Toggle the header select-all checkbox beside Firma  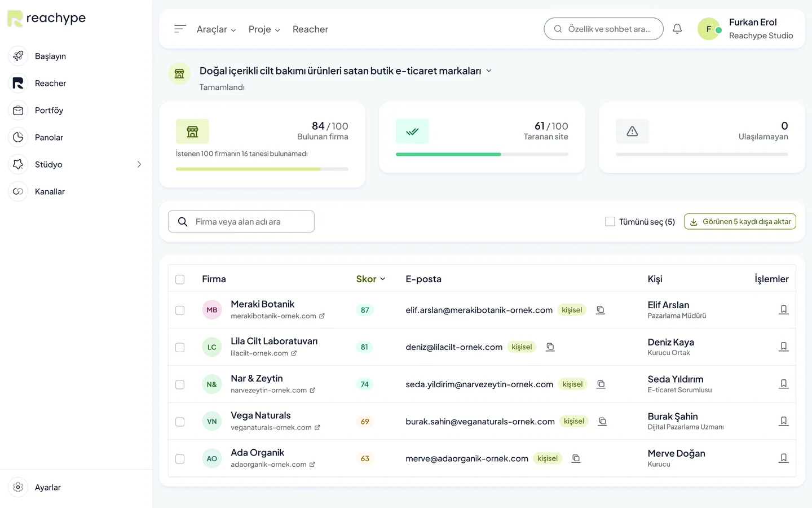[x=180, y=279]
